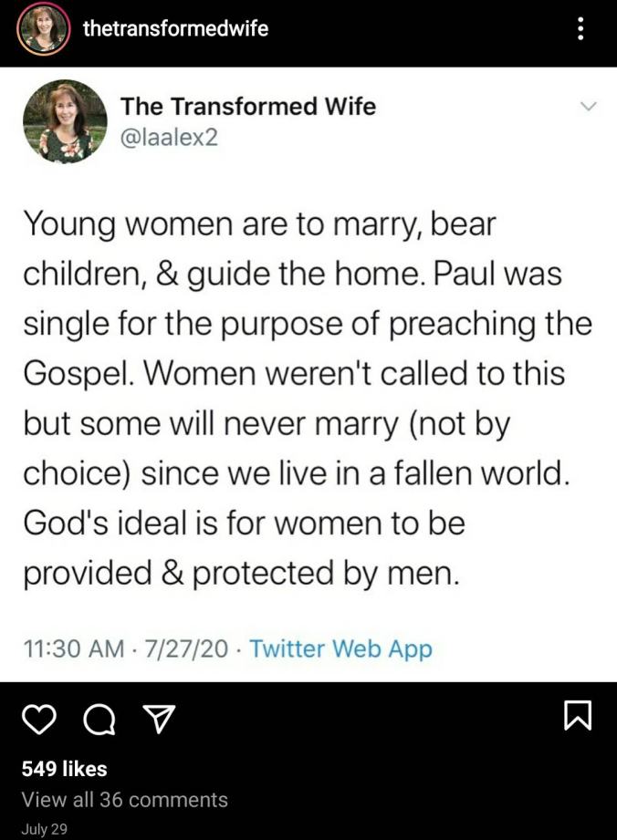
Task: Expand the tweet's chevron dropdown
Action: pos(588,107)
